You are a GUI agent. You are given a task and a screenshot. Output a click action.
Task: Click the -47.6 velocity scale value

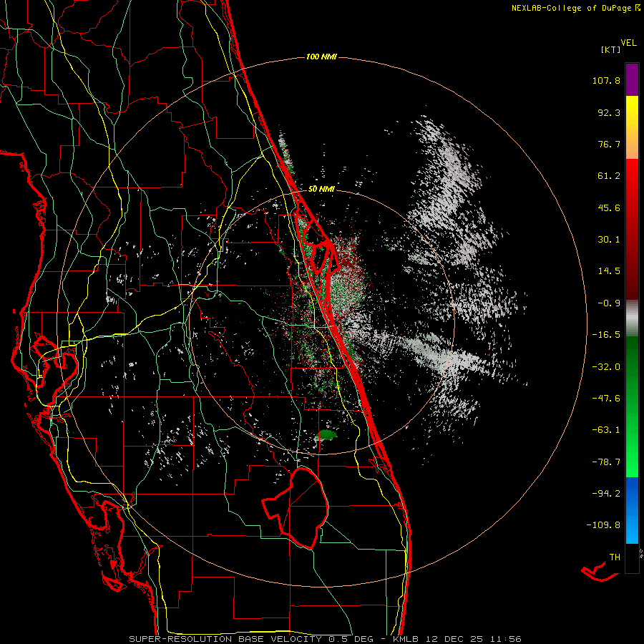606,399
